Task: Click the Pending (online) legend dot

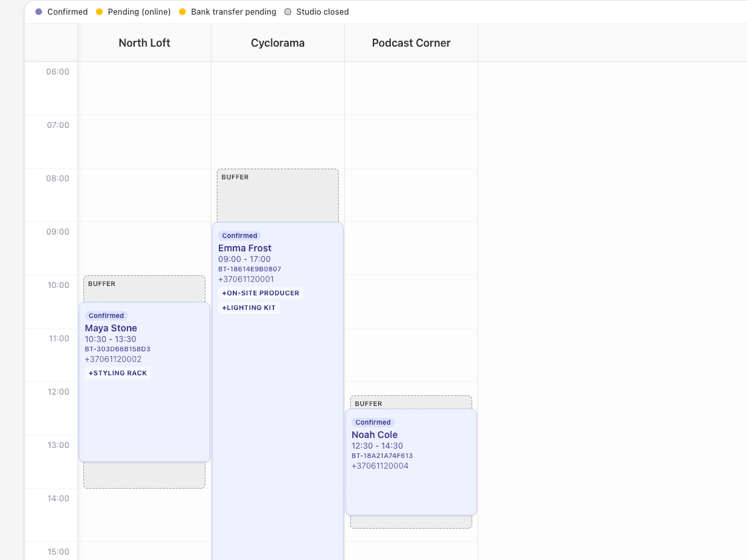Action: click(99, 12)
